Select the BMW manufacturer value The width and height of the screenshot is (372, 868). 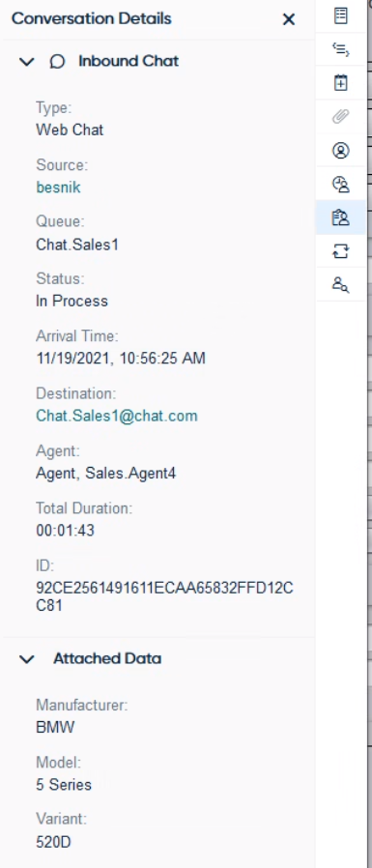55,728
